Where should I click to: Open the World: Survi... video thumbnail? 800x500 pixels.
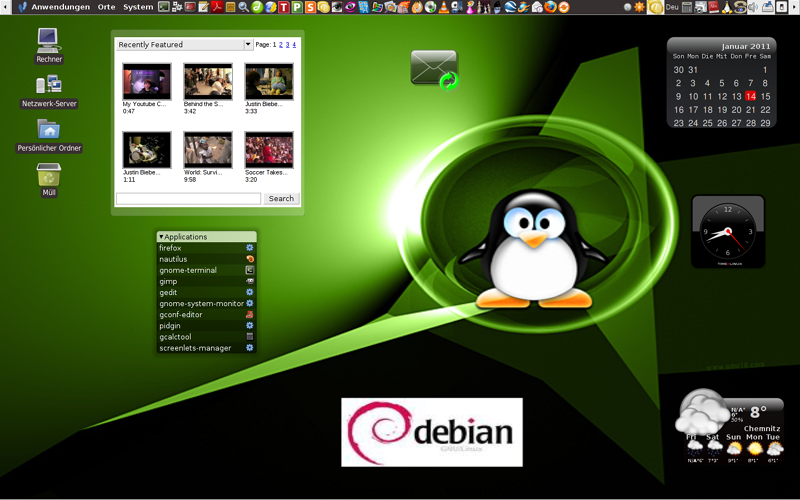pyautogui.click(x=208, y=150)
